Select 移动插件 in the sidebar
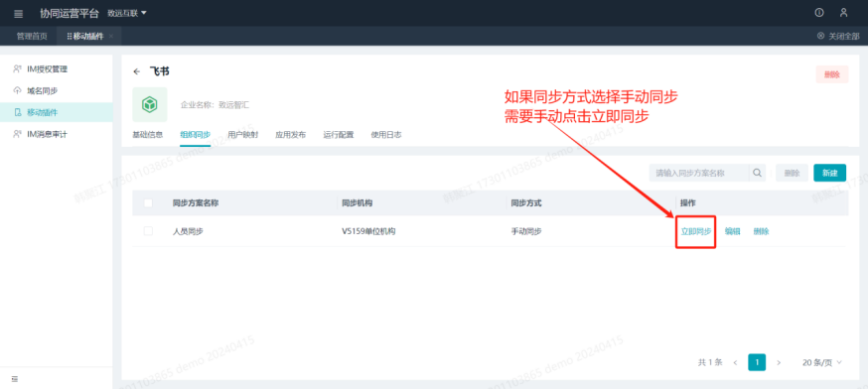Screen dimensions: 868x389 point(57,112)
